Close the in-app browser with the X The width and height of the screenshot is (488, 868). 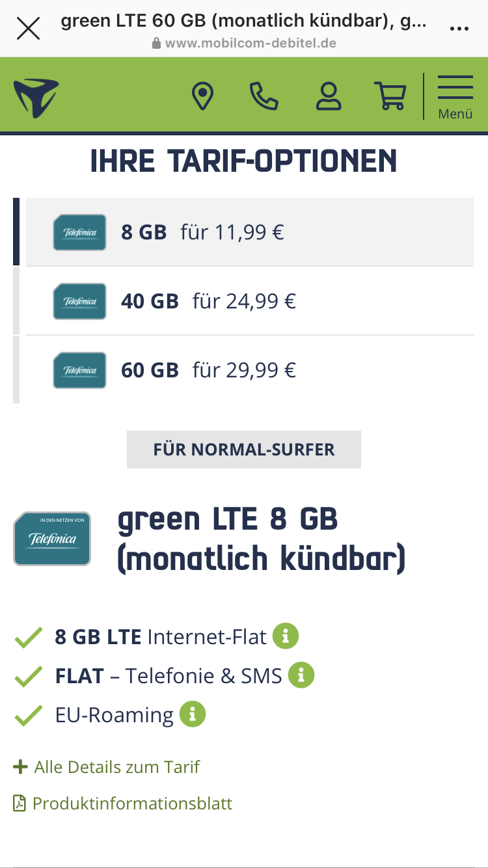pyautogui.click(x=28, y=28)
